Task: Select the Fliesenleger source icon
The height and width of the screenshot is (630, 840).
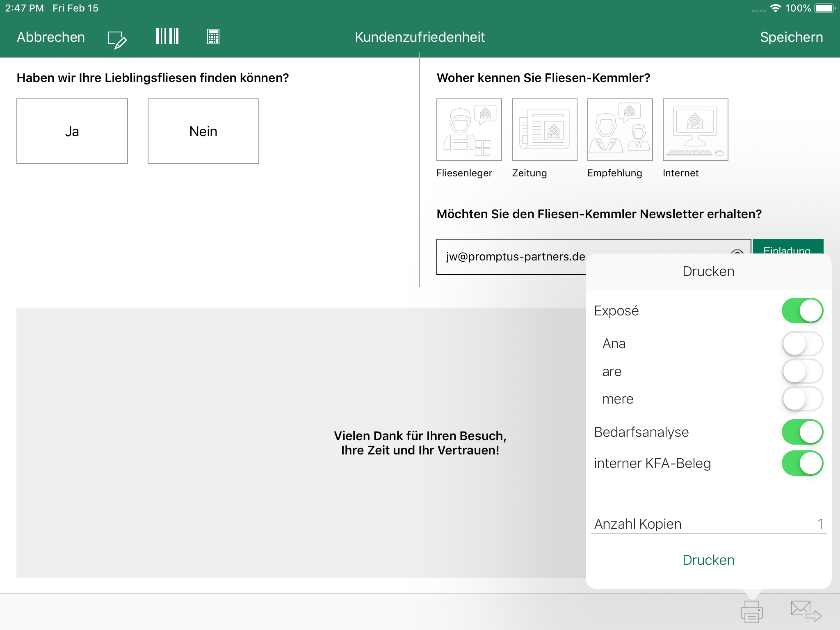Action: pyautogui.click(x=469, y=130)
